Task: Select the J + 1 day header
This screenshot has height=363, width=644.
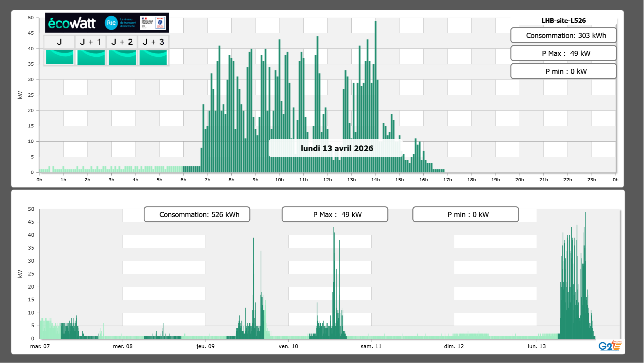Action: 91,42
